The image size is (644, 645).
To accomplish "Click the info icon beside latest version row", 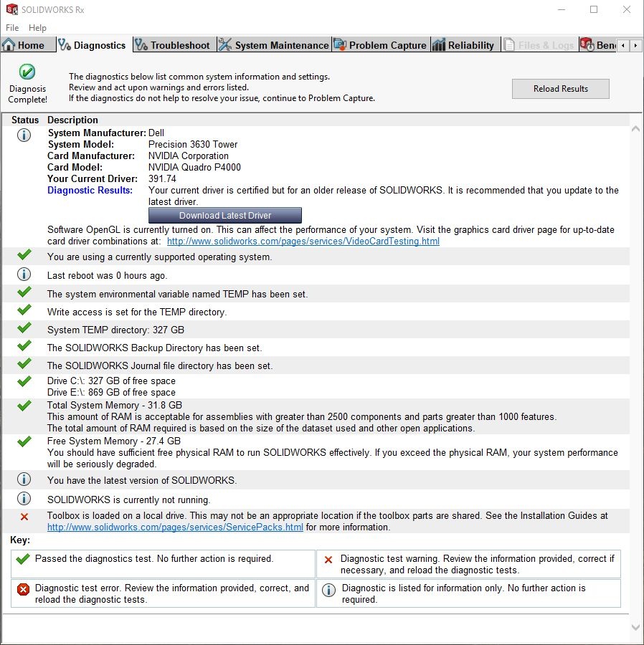I will (x=24, y=479).
